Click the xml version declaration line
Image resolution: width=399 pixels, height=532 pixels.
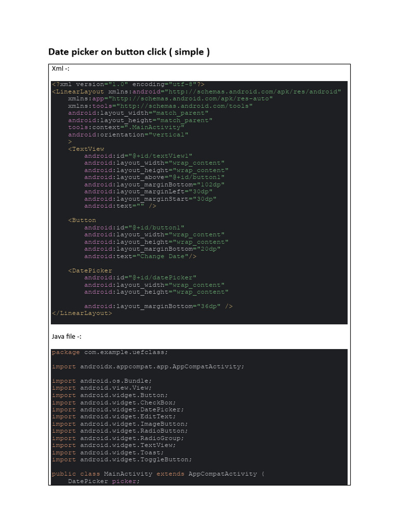coord(128,84)
